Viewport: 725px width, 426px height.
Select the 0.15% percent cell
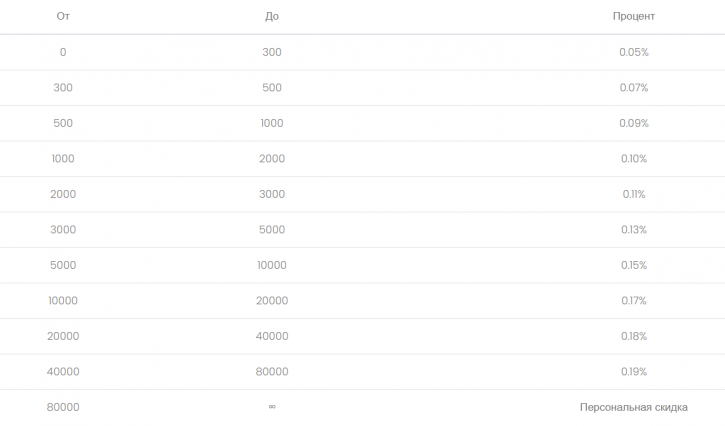(x=634, y=265)
